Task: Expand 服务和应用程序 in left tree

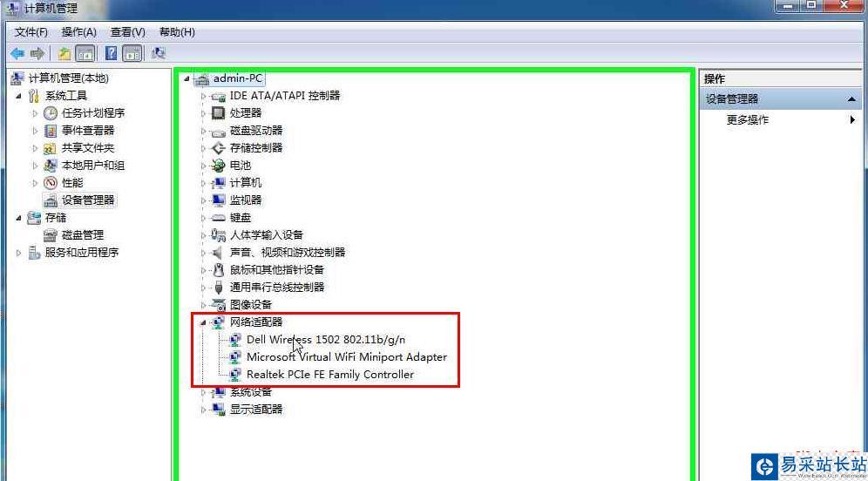Action: 19,253
